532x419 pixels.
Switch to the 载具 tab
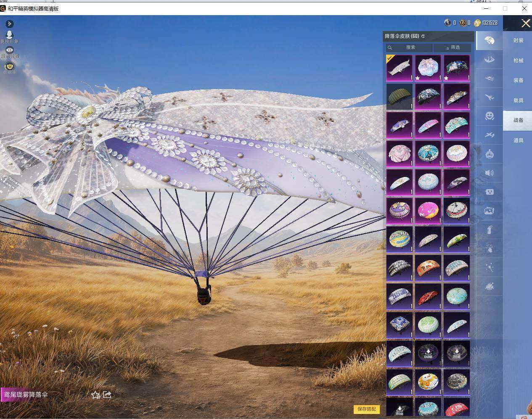click(x=518, y=100)
